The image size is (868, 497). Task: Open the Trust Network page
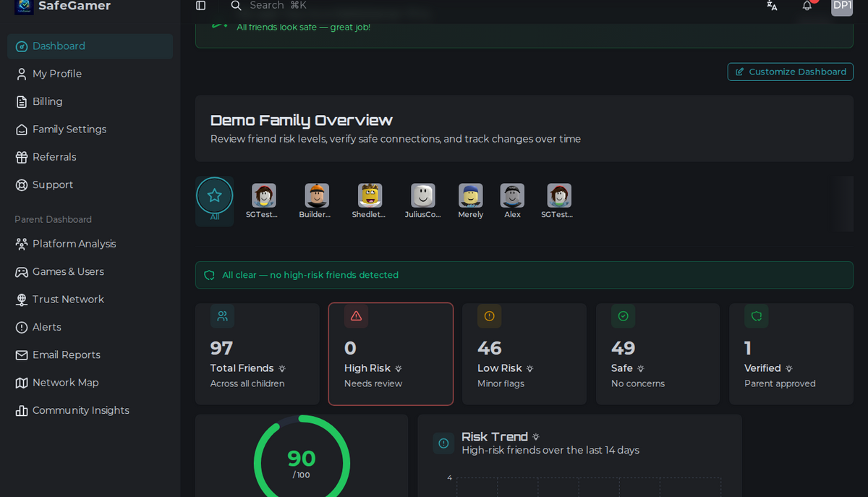90,300
